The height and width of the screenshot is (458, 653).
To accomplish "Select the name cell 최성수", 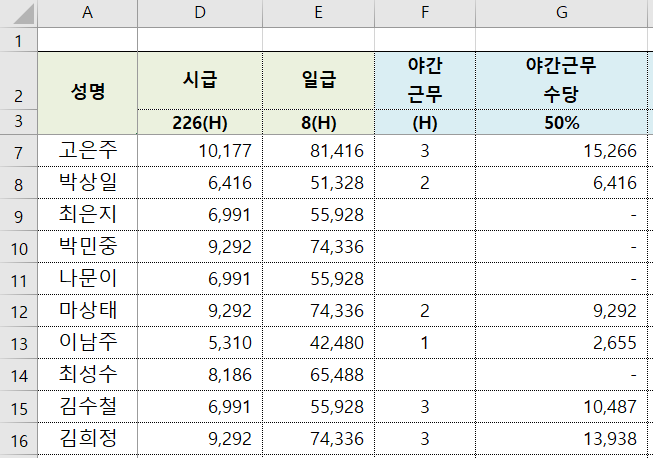I will pyautogui.click(x=87, y=375).
